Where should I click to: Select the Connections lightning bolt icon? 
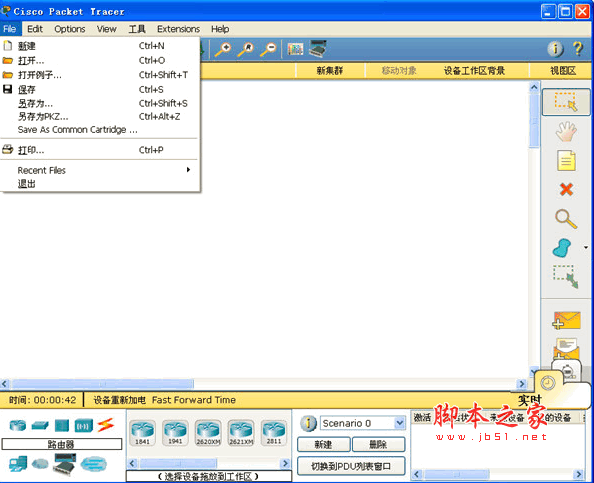pos(106,425)
